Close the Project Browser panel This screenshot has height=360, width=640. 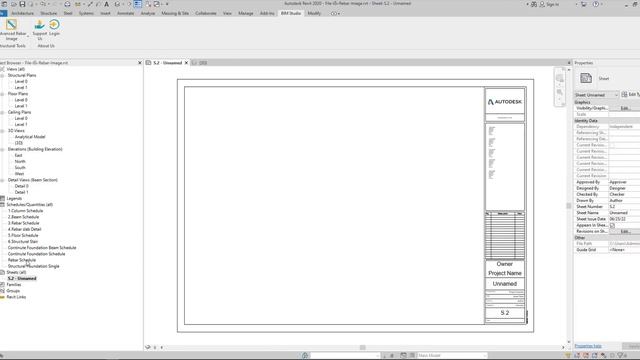(140, 63)
